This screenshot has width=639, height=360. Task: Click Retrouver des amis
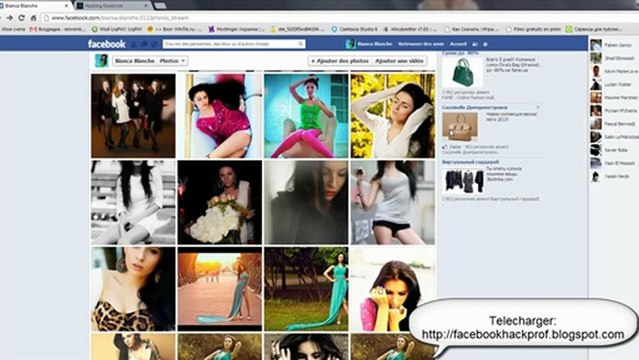421,44
